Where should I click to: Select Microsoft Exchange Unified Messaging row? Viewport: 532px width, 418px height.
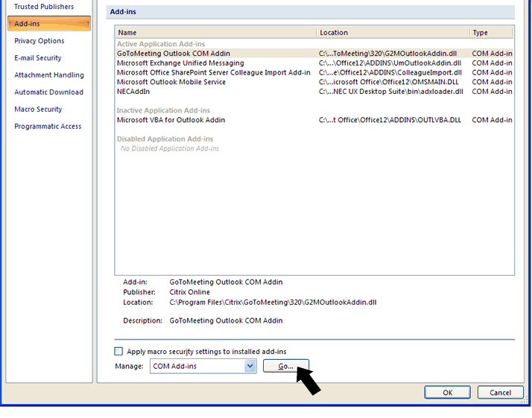click(314, 63)
